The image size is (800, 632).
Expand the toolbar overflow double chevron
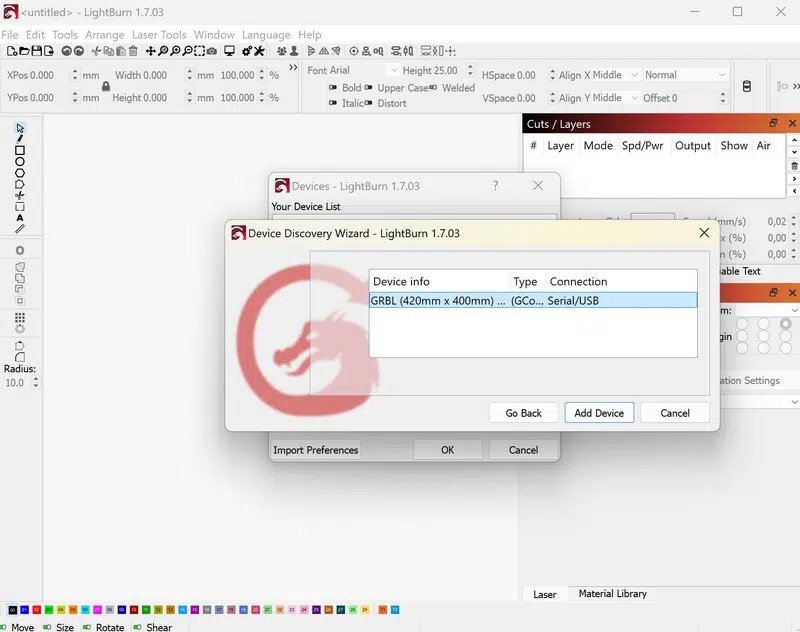pos(293,67)
